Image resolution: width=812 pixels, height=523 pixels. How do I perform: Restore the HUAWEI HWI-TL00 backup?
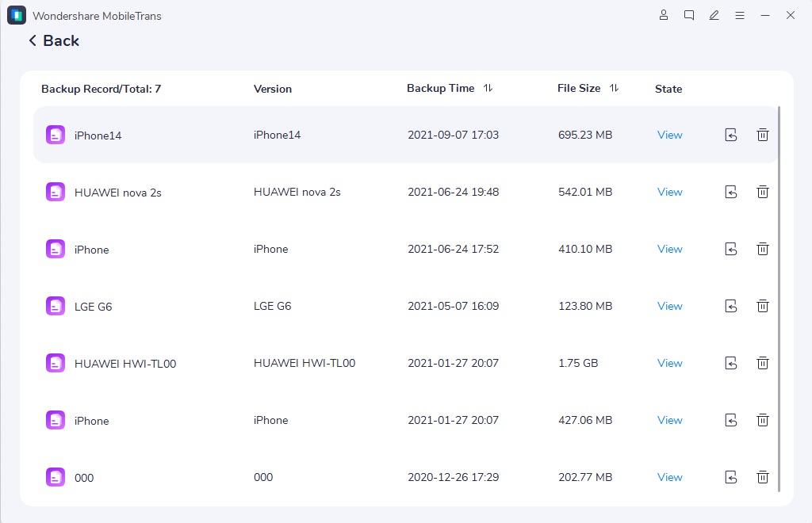click(730, 363)
